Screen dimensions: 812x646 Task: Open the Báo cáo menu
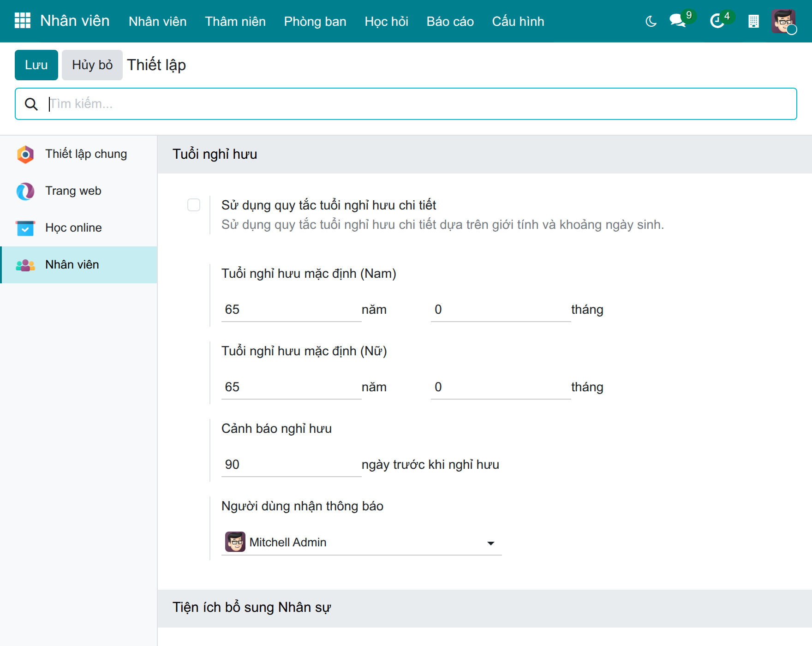[450, 21]
